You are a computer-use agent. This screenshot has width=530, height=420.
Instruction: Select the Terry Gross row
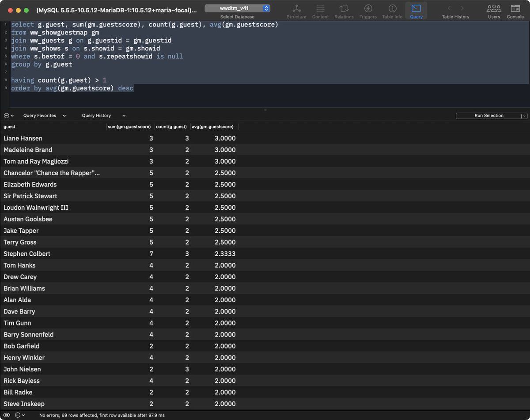coord(265,242)
